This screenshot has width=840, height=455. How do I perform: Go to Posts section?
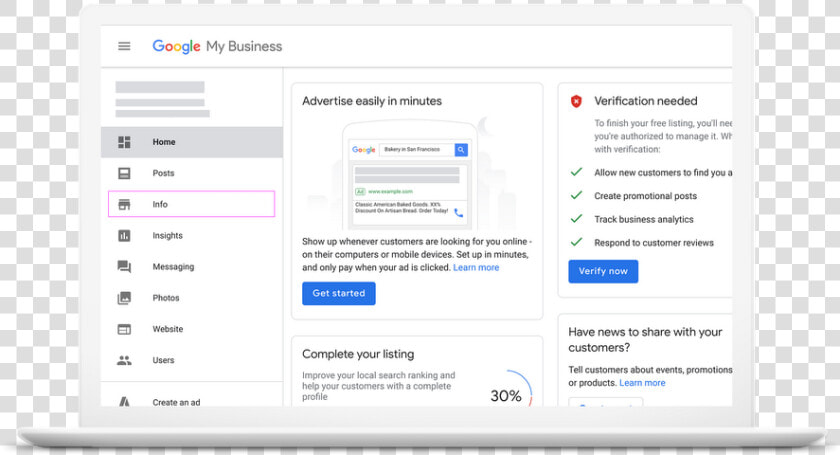tap(192, 173)
